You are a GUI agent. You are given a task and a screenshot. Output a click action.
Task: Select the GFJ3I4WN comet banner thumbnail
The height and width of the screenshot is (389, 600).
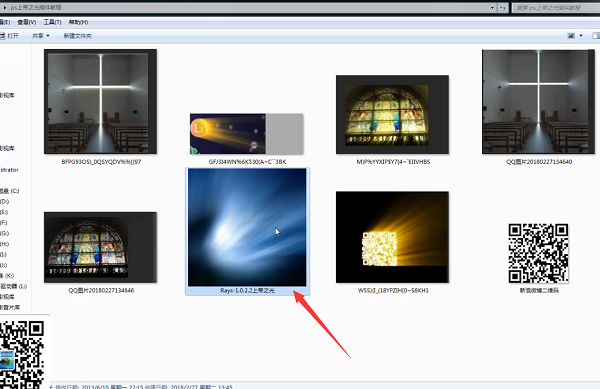[x=247, y=134]
